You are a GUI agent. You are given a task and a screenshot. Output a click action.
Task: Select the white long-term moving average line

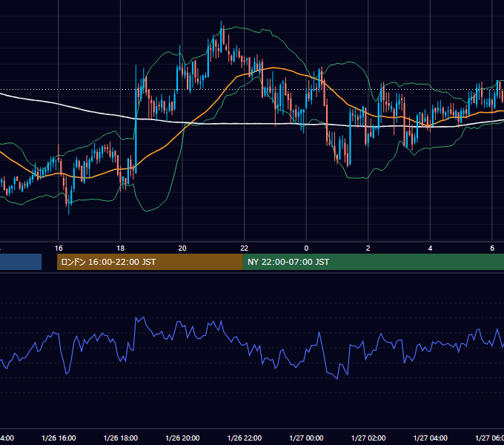tap(245, 123)
